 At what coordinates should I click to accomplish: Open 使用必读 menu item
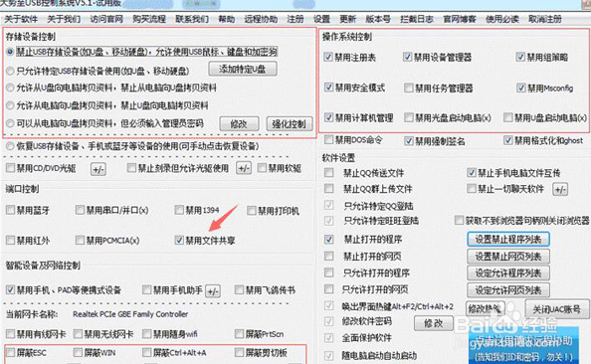502,19
